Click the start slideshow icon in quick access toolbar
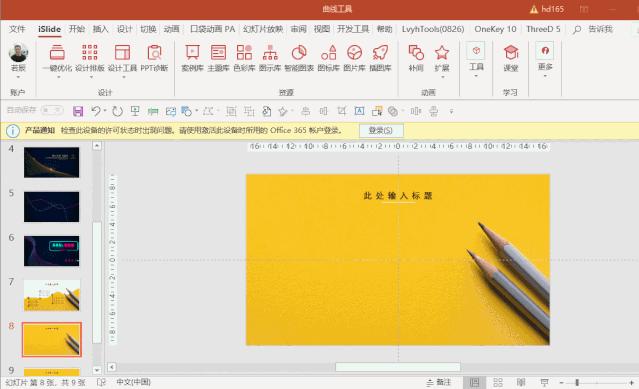The height and width of the screenshot is (389, 639). [x=135, y=111]
